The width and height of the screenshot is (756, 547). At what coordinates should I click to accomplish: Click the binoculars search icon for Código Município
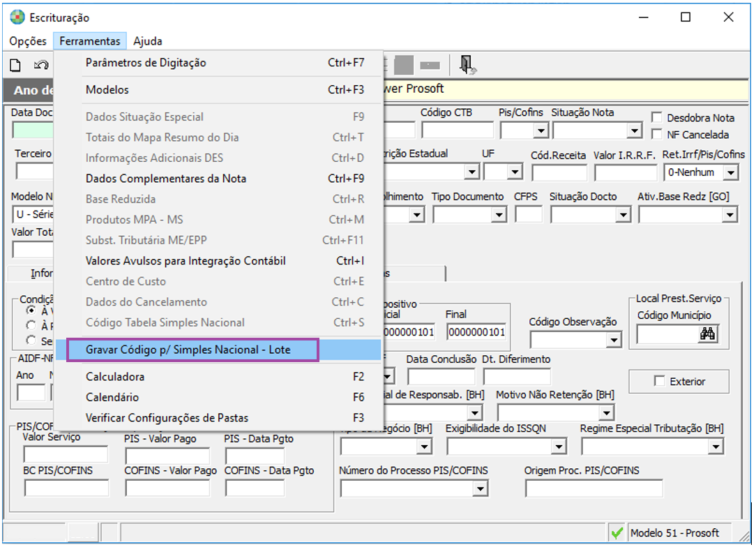tap(708, 335)
